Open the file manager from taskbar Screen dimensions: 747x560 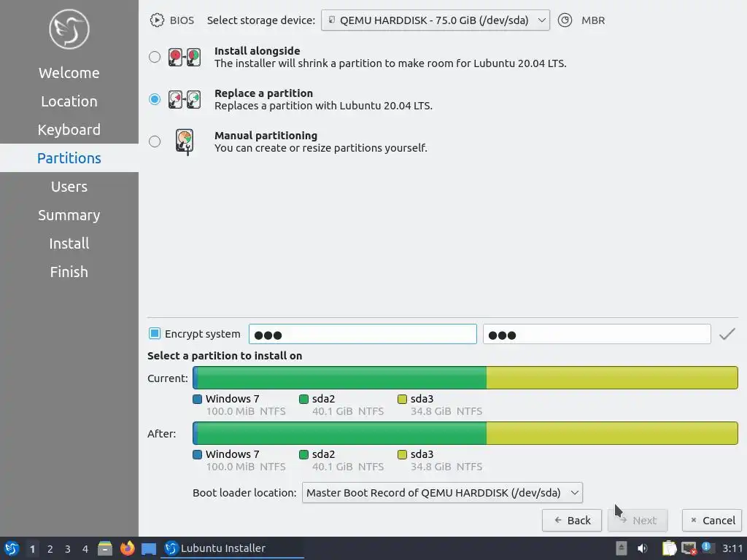click(105, 548)
